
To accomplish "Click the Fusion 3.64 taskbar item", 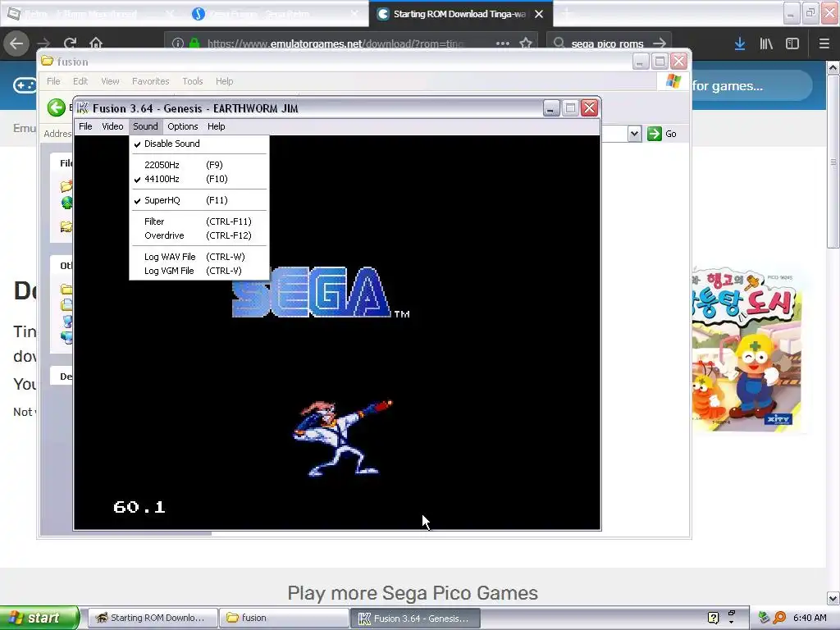I will coord(415,619).
